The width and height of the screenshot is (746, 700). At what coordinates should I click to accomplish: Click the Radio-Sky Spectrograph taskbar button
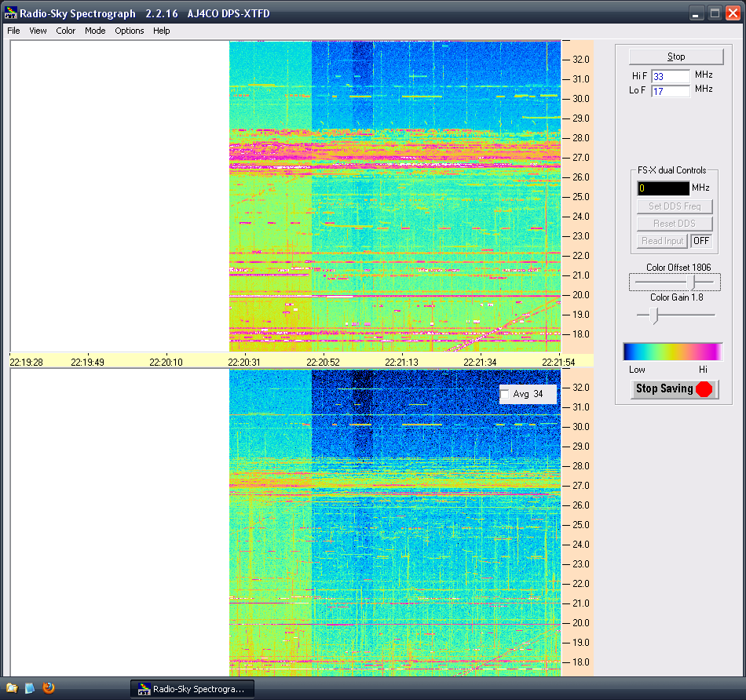point(192,689)
